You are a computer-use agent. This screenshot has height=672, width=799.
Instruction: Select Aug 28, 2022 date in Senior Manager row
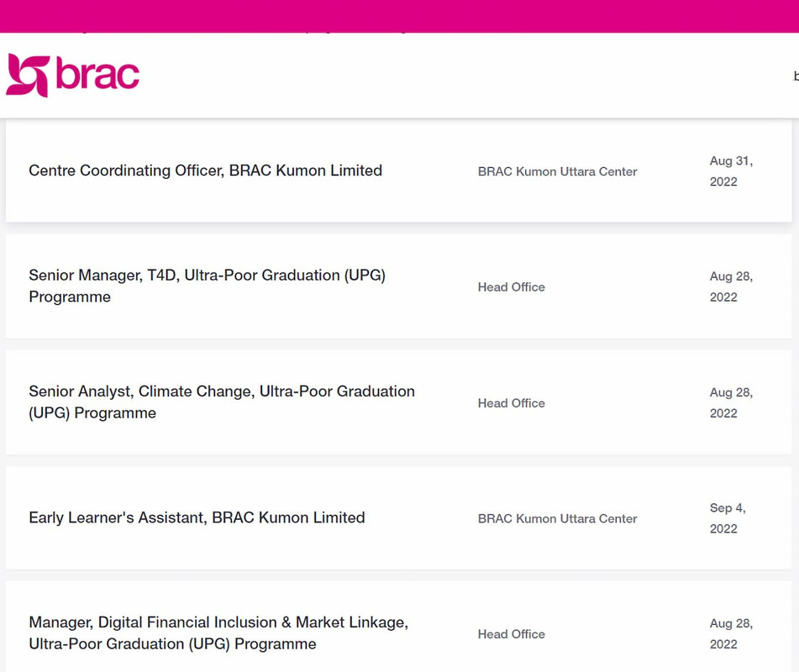pos(731,286)
